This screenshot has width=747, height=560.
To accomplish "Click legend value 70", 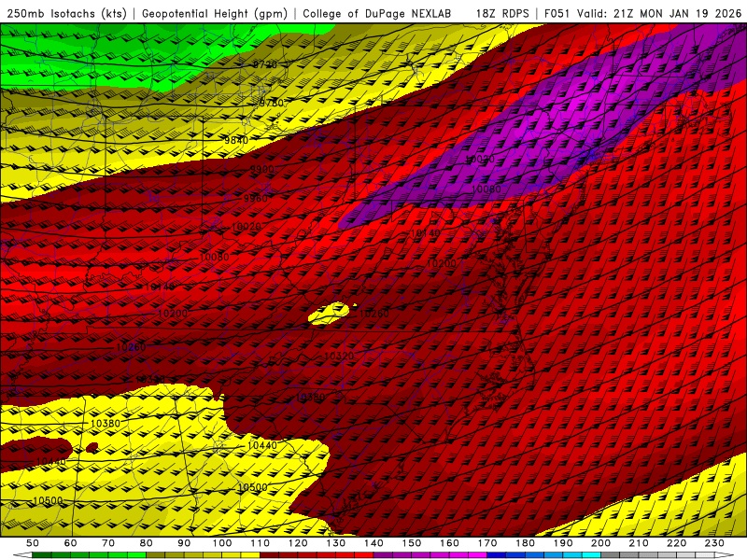I will coord(108,543).
